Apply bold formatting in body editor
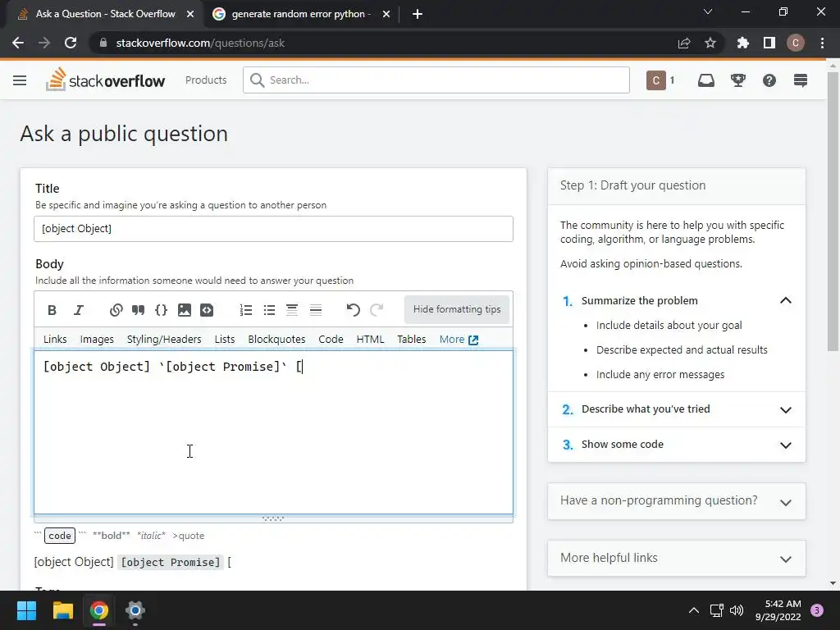 point(52,309)
